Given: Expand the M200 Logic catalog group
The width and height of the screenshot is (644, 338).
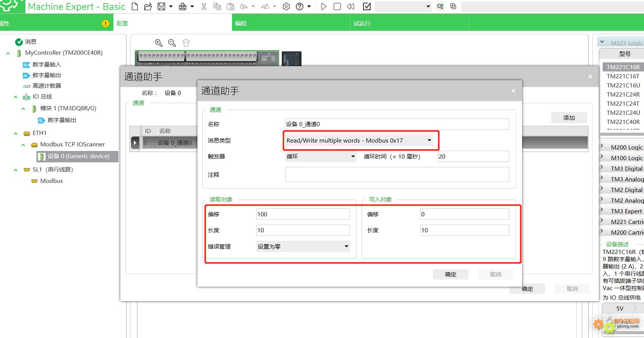Looking at the screenshot, I should (x=602, y=146).
